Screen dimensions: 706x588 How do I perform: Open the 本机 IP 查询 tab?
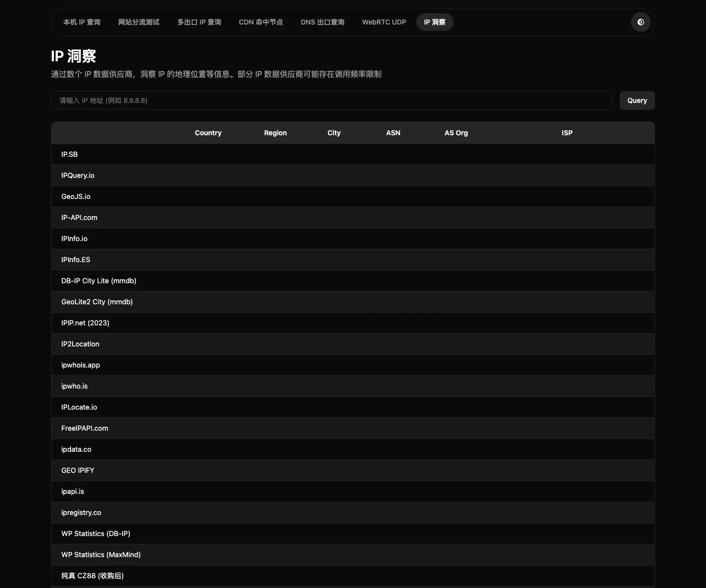[82, 22]
